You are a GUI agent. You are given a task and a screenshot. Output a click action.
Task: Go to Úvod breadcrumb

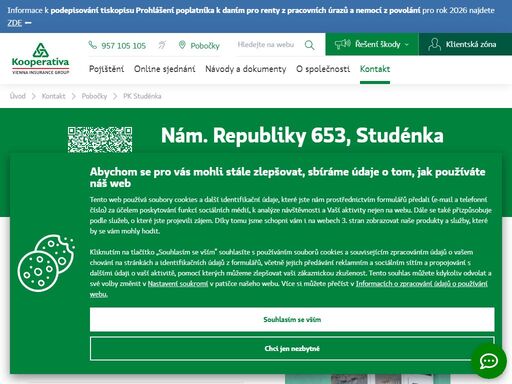coord(18,96)
